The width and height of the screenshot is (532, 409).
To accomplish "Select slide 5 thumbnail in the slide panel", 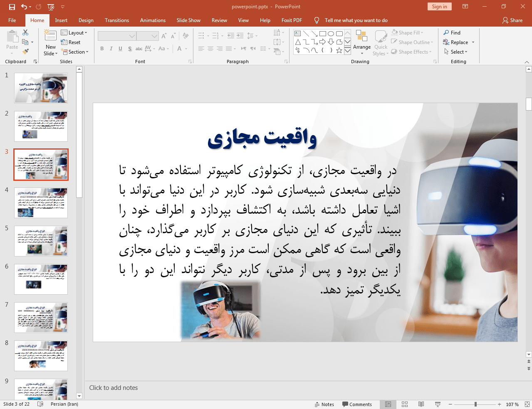I will click(x=41, y=241).
